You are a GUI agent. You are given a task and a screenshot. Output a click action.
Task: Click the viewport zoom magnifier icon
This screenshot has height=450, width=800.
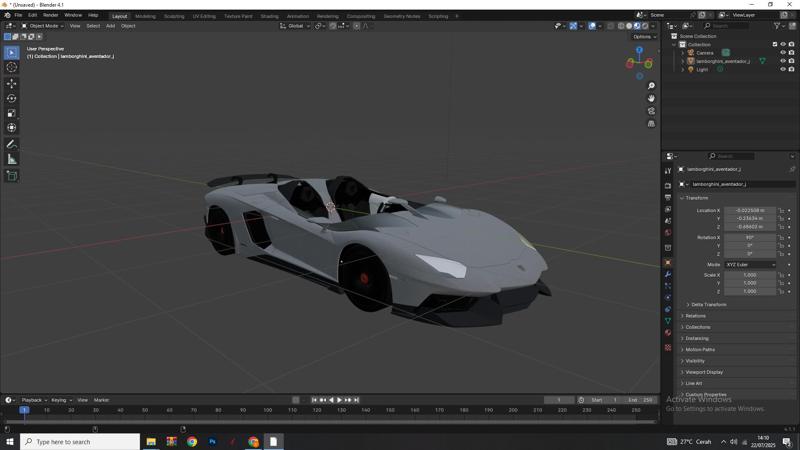[x=651, y=86]
